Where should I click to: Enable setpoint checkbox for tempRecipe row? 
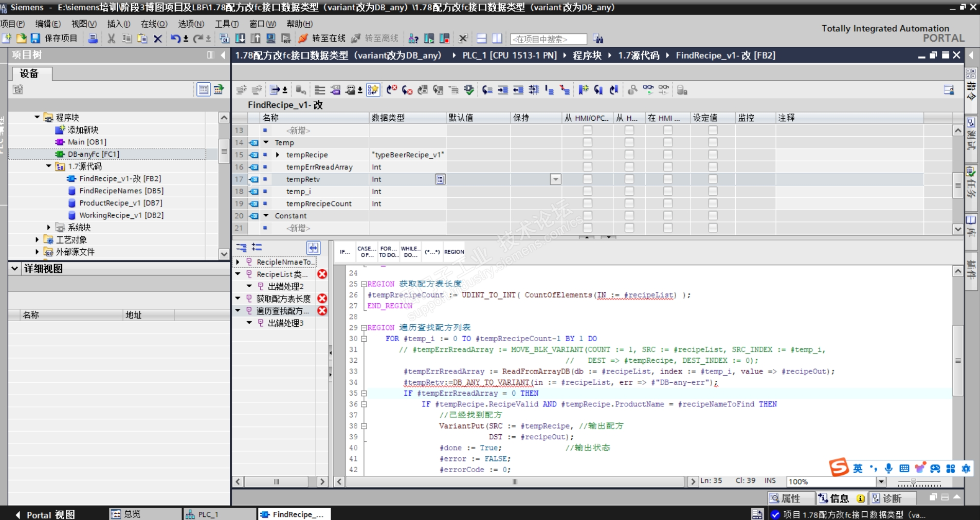[713, 155]
